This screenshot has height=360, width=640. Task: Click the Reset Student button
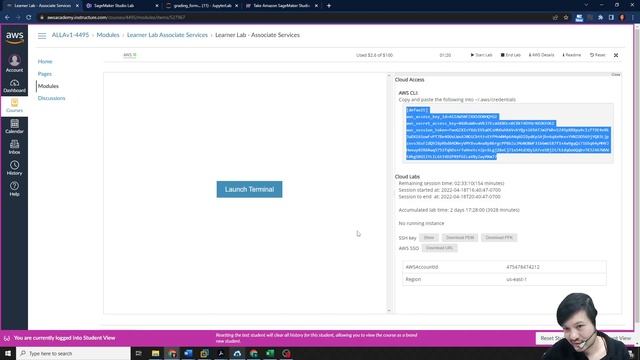551,338
